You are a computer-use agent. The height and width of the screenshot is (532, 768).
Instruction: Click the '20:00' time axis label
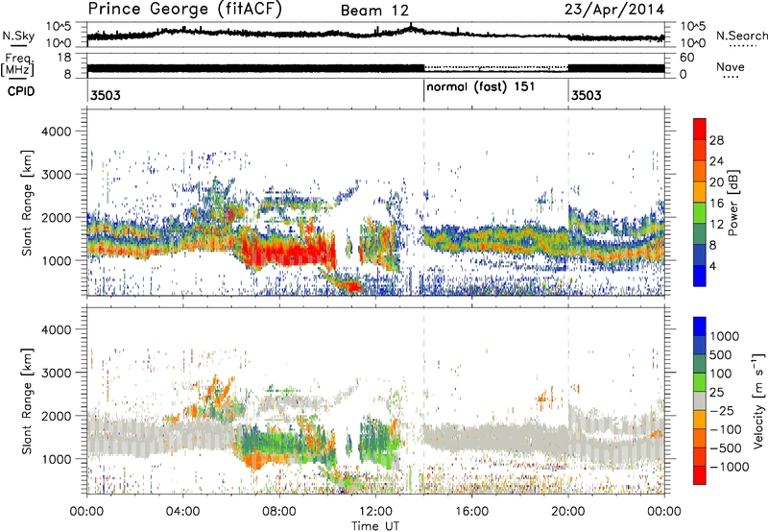568,511
